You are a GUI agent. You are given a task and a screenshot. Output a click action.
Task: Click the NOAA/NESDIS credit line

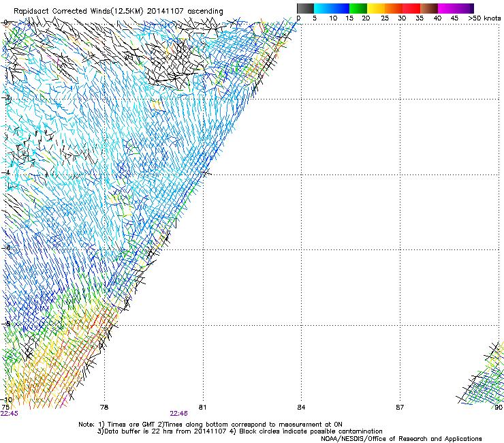coord(401,439)
